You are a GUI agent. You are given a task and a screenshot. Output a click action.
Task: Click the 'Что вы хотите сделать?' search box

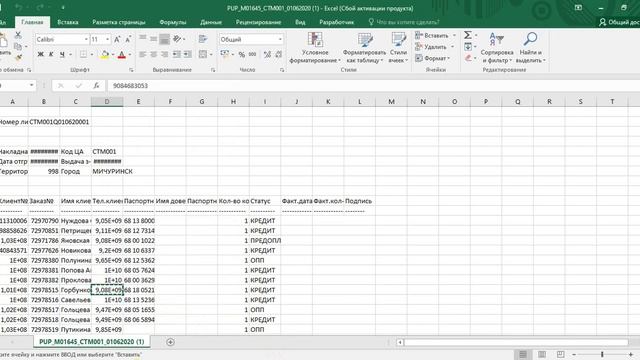click(404, 22)
